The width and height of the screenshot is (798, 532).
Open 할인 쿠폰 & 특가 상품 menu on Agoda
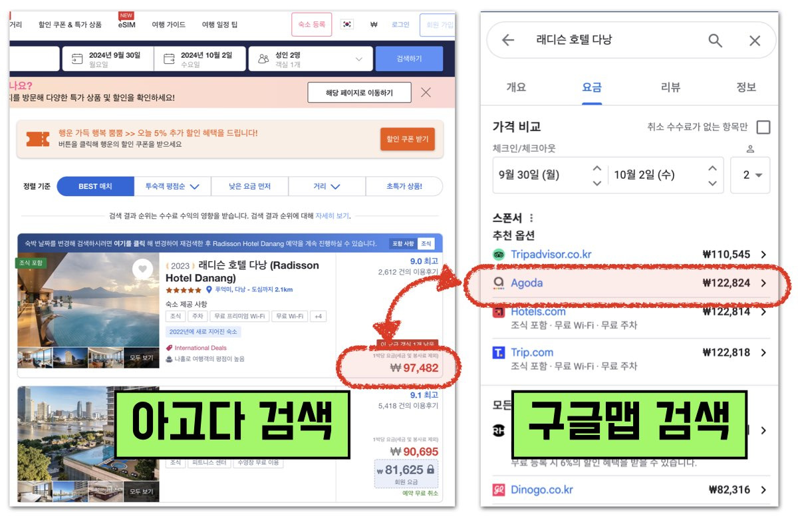pyautogui.click(x=70, y=25)
